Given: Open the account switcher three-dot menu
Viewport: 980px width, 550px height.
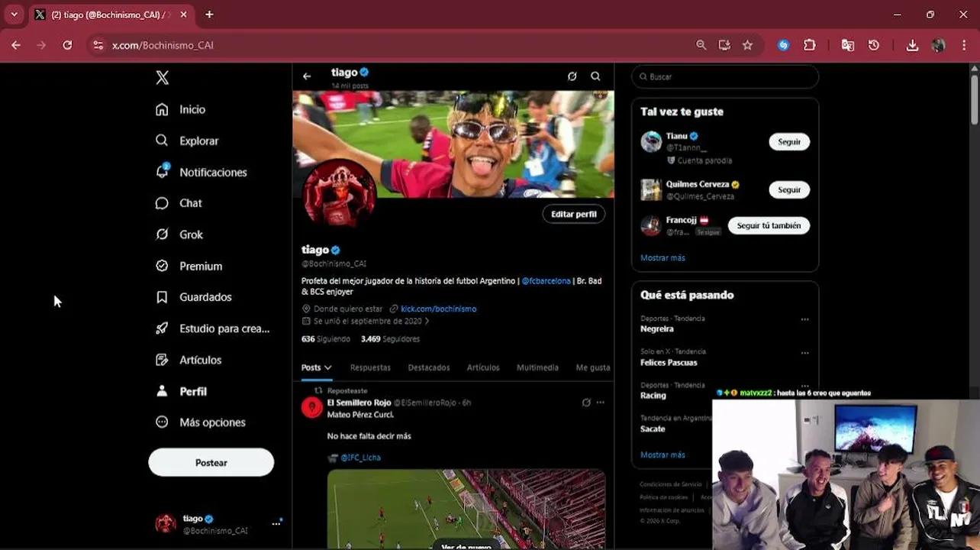Looking at the screenshot, I should (x=276, y=523).
